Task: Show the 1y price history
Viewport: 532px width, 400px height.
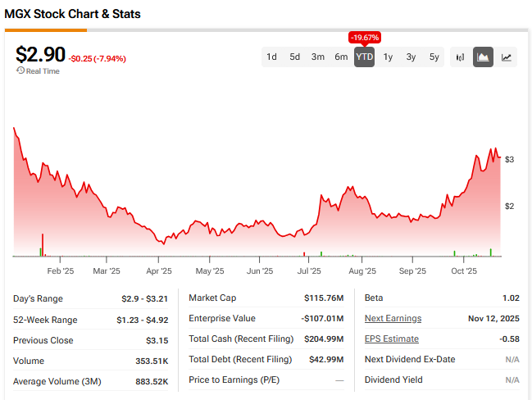Action: pos(388,57)
